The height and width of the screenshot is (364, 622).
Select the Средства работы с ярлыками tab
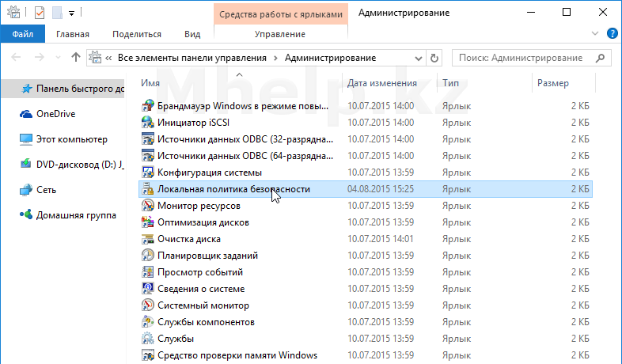pyautogui.click(x=281, y=14)
